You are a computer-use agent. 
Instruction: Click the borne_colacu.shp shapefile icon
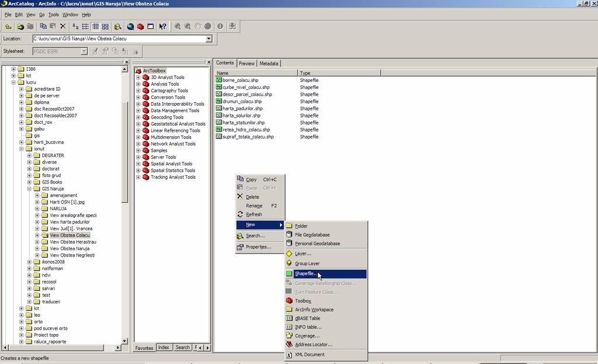[219, 80]
